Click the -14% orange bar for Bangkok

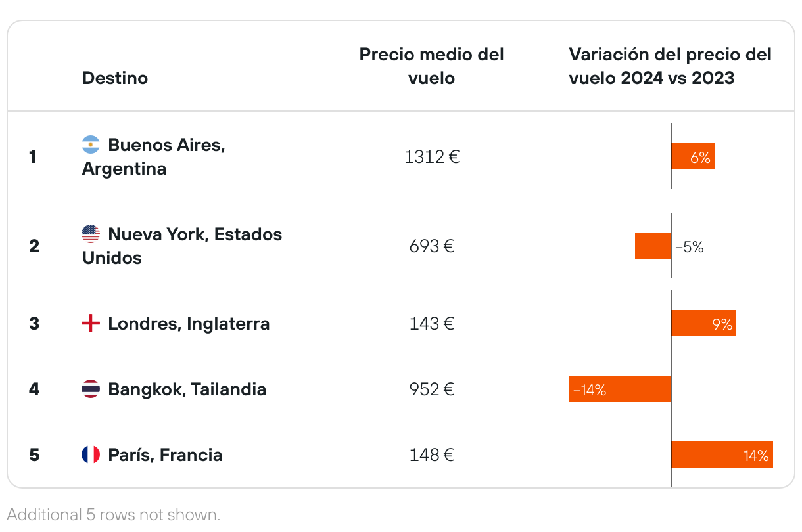620,389
